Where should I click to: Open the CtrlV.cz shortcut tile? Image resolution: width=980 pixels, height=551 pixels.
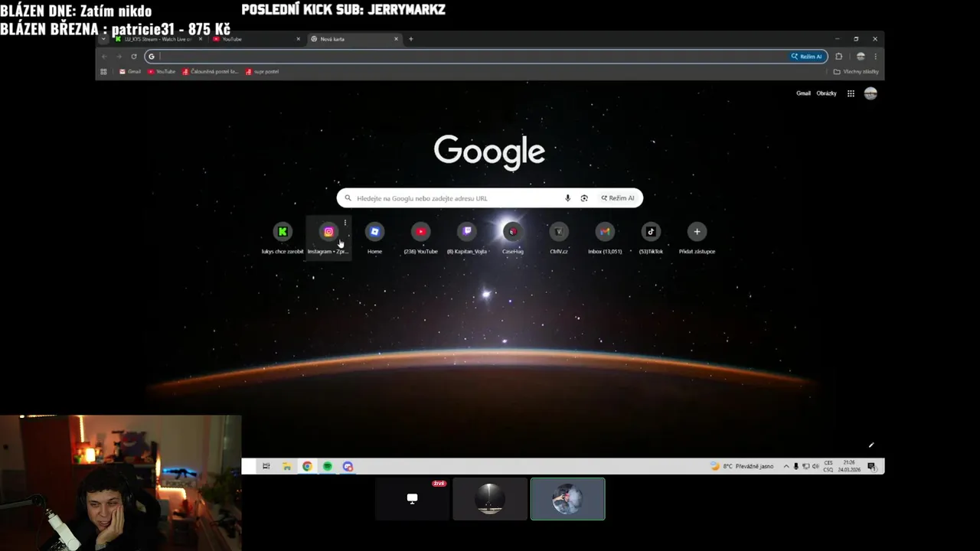tap(558, 239)
